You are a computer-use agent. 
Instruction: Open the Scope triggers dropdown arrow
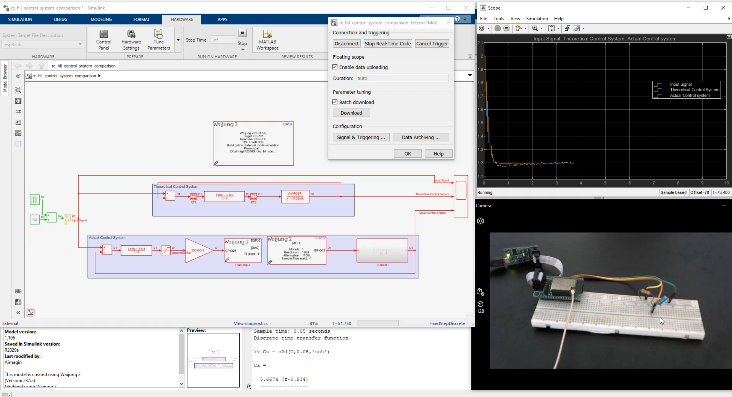click(x=524, y=28)
